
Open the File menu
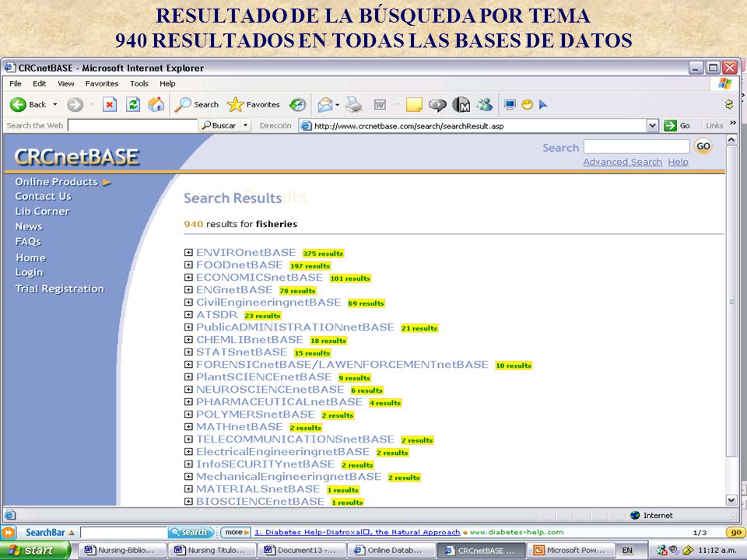click(16, 83)
